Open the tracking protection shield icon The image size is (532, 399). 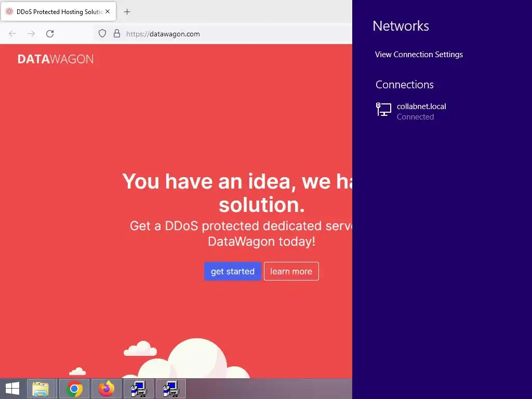102,33
